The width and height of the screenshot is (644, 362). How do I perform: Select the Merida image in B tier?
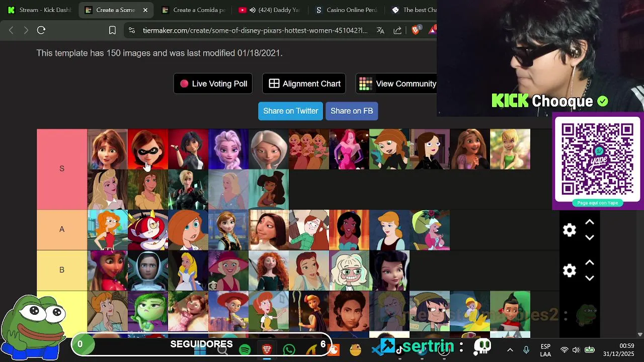pos(269,270)
